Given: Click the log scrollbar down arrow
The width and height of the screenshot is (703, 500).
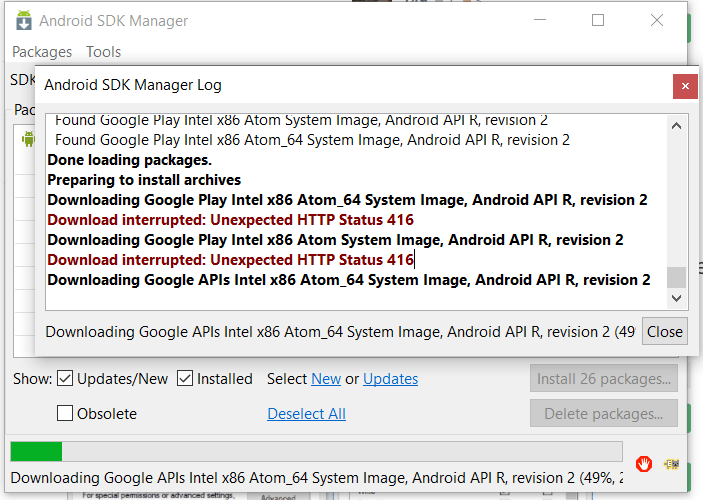Looking at the screenshot, I should 676,298.
